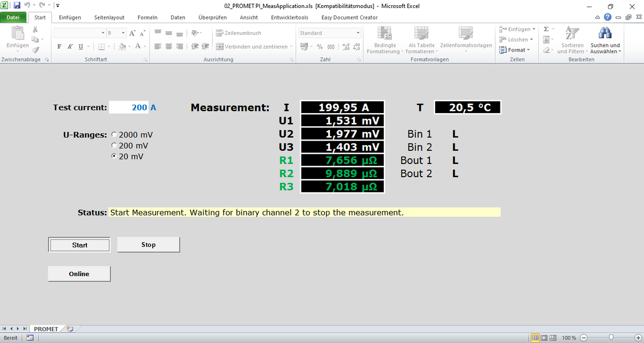The height and width of the screenshot is (343, 644).
Task: Click the decrease decimal places icon
Action: pyautogui.click(x=356, y=47)
